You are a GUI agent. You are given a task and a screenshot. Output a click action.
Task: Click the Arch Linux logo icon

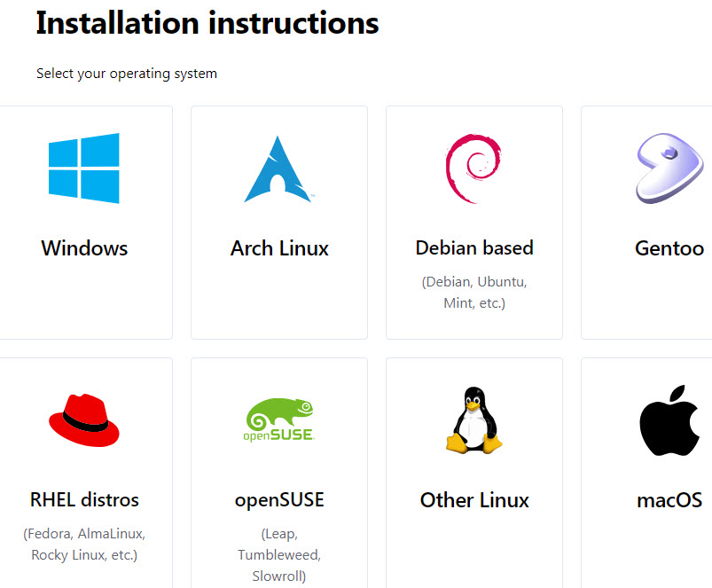click(278, 169)
